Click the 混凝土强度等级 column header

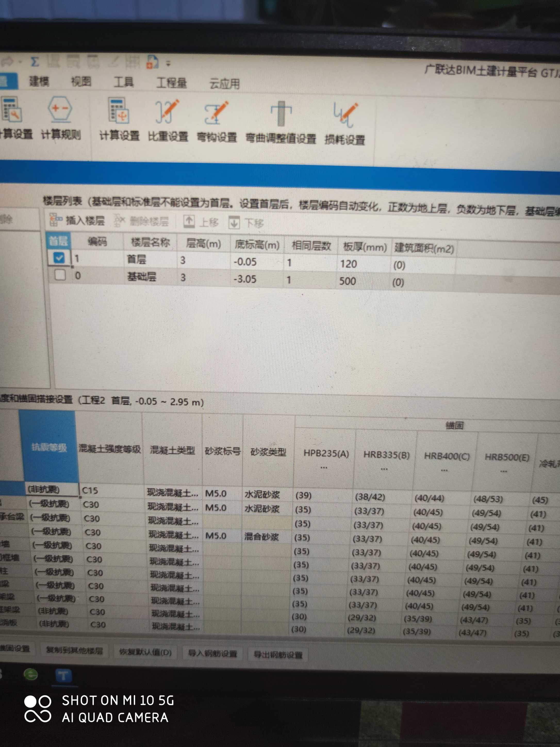pos(110,449)
